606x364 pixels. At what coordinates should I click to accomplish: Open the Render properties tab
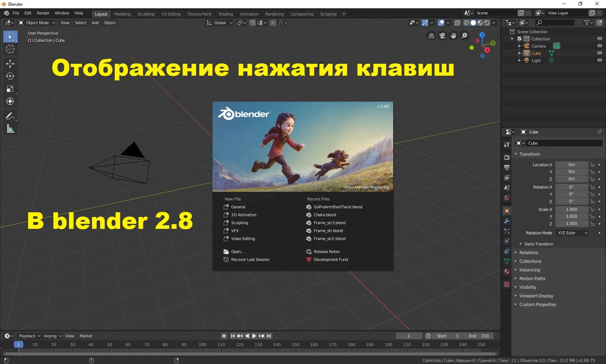[507, 157]
